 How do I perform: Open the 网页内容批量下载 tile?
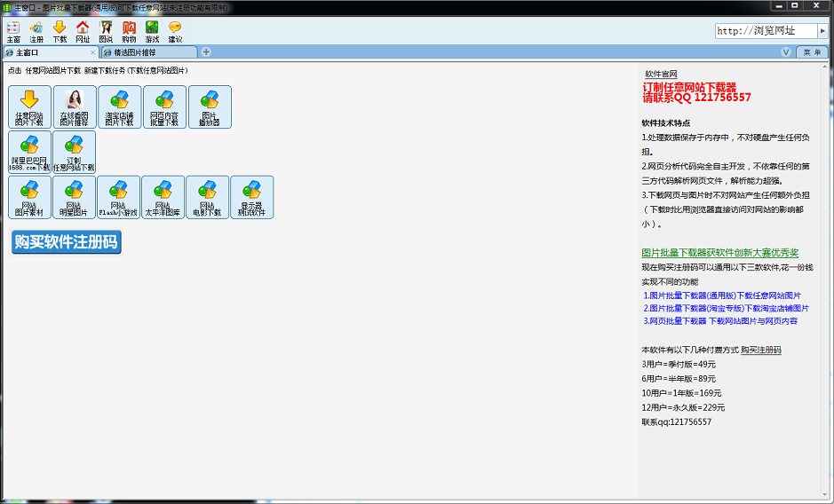coord(165,106)
